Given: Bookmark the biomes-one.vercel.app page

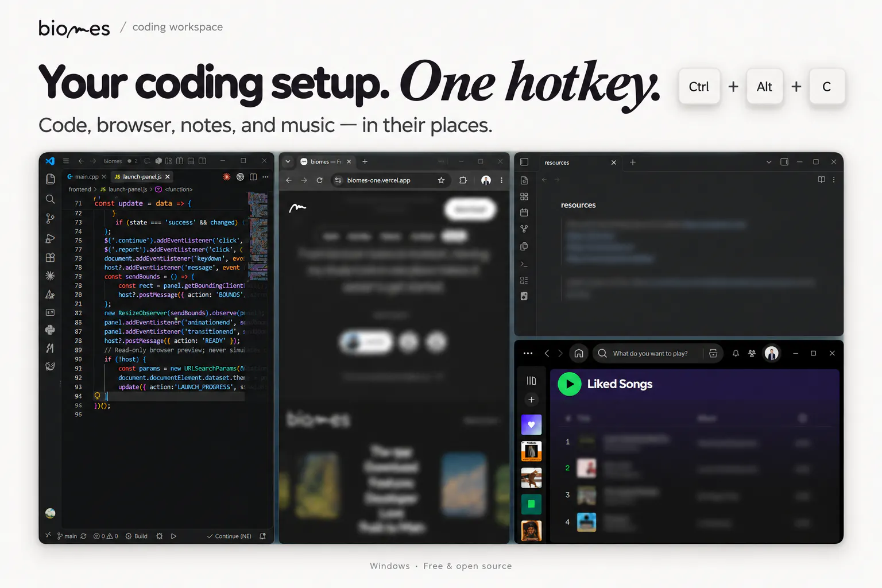Looking at the screenshot, I should click(x=441, y=180).
